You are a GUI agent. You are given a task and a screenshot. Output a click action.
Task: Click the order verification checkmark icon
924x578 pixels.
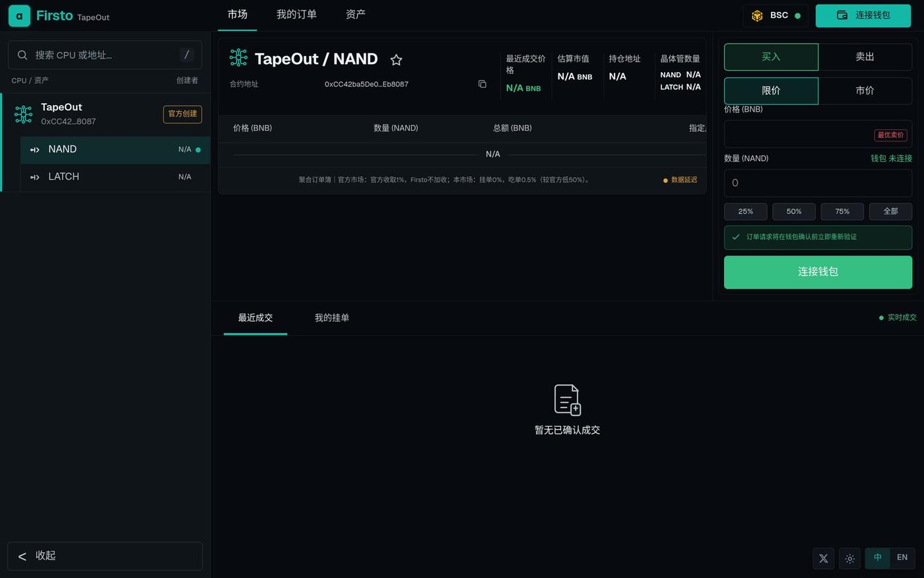point(736,236)
